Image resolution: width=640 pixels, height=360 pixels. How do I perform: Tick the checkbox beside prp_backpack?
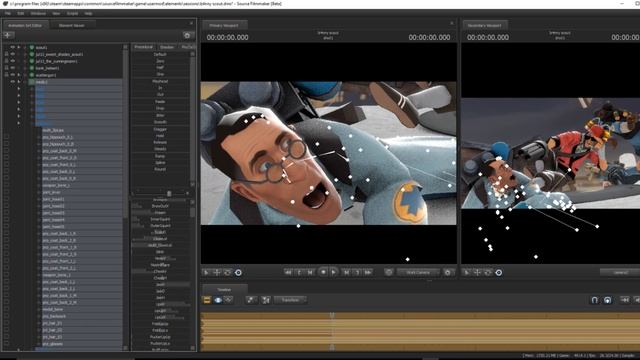point(6,316)
